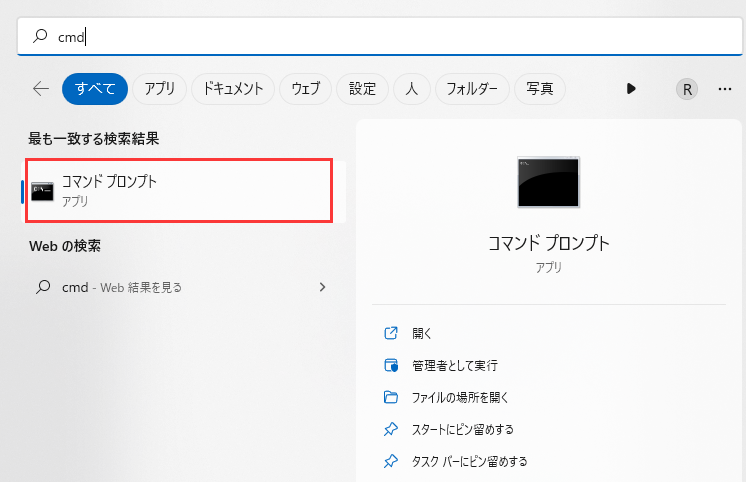
Task: Click the Command Prompt icon in results list
Action: (x=42, y=191)
